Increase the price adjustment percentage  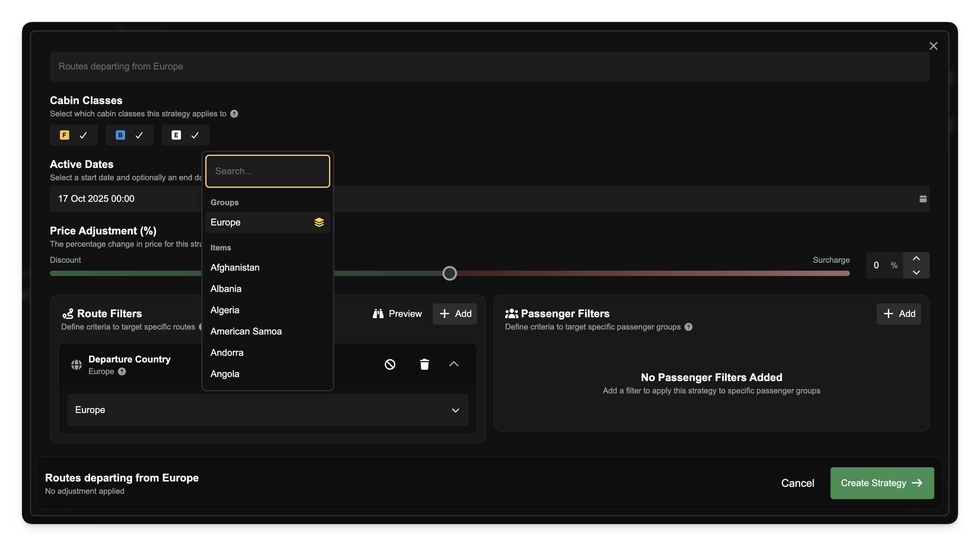916,259
